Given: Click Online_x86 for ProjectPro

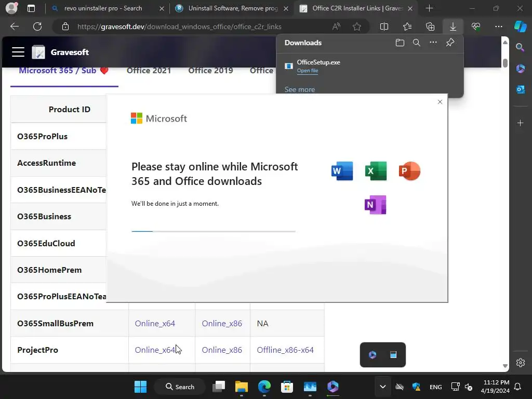Looking at the screenshot, I should coord(222,350).
